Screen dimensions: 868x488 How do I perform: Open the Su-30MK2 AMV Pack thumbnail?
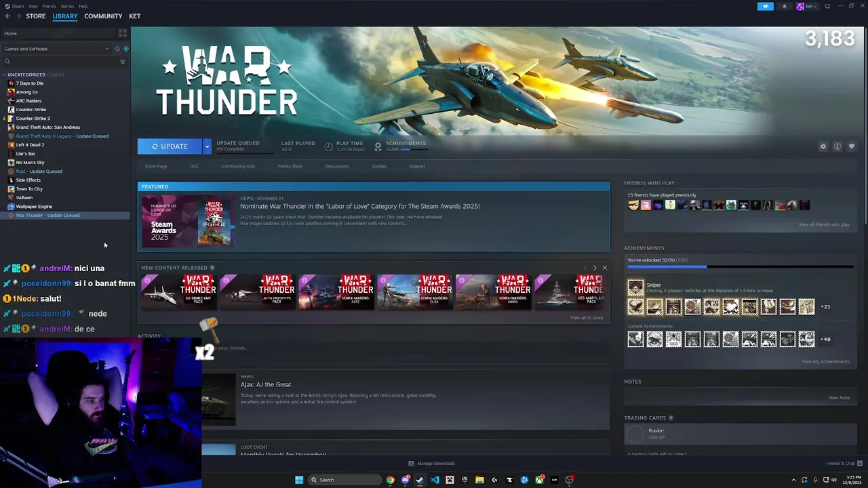pyautogui.click(x=179, y=291)
